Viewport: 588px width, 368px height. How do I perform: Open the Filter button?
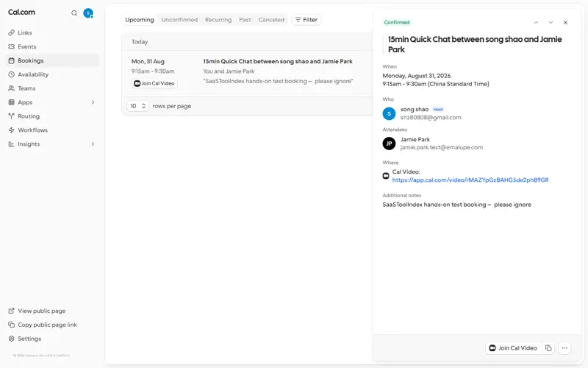306,20
